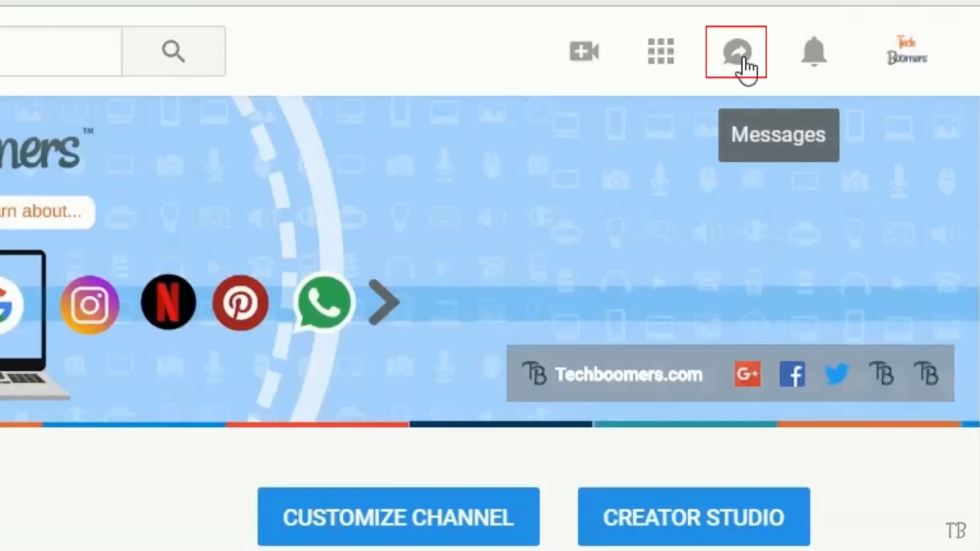The height and width of the screenshot is (551, 980).
Task: Open Messages via the share bubble icon
Action: 736,52
